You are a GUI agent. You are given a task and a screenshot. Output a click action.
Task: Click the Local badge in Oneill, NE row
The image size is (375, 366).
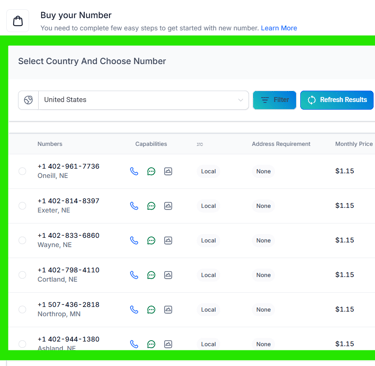coord(208,171)
